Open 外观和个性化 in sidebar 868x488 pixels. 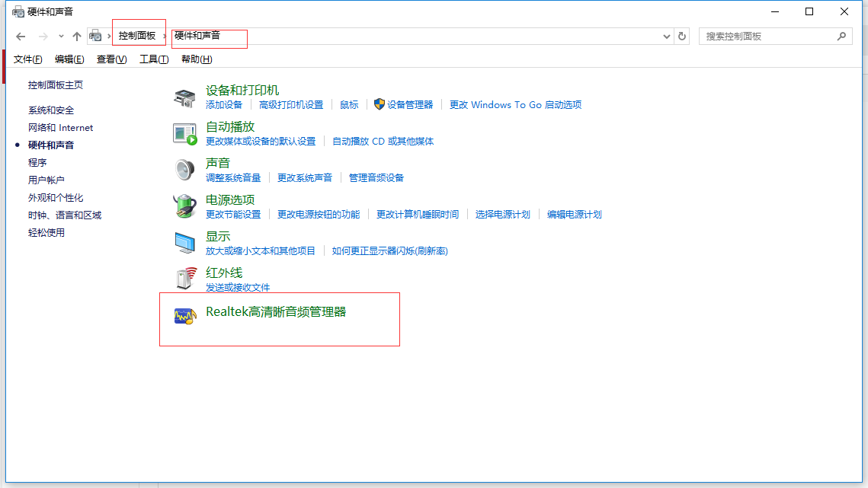point(56,197)
